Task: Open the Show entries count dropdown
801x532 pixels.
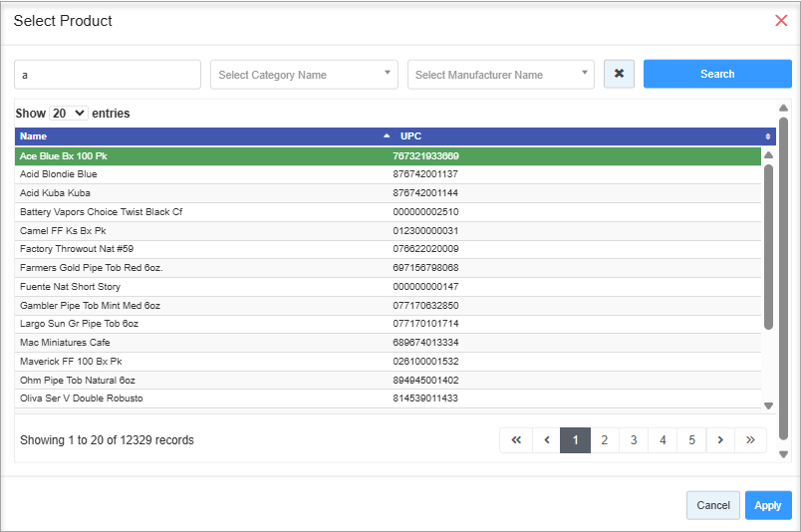Action: coord(69,114)
